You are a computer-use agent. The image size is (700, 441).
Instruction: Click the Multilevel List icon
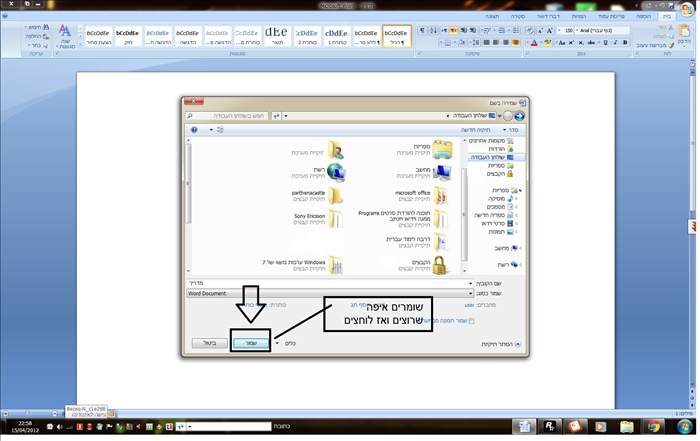tap(487, 30)
